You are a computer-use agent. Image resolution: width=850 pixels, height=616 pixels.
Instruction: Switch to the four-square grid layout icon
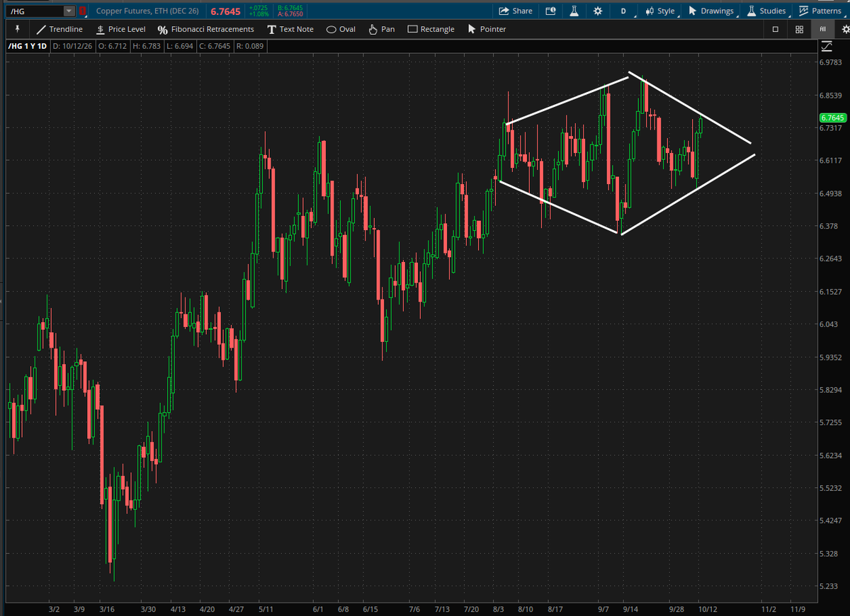click(799, 29)
